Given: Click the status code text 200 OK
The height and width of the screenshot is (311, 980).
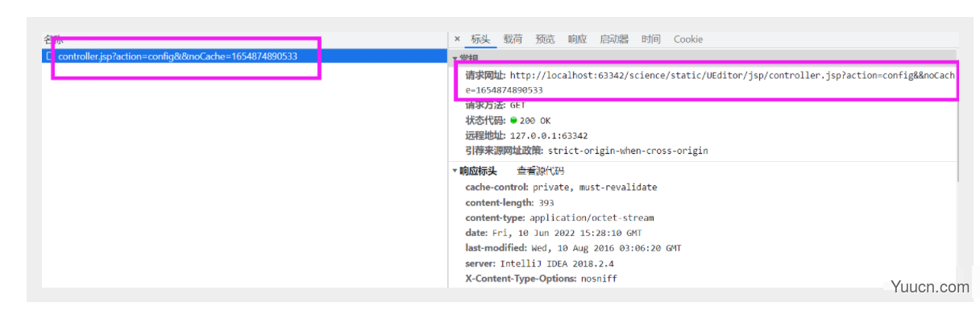Looking at the screenshot, I should (x=535, y=120).
